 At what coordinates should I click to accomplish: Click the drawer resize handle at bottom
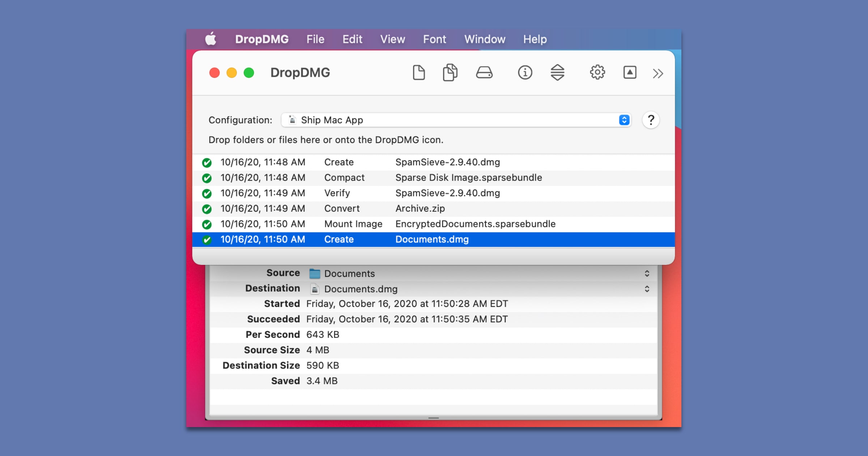click(433, 418)
